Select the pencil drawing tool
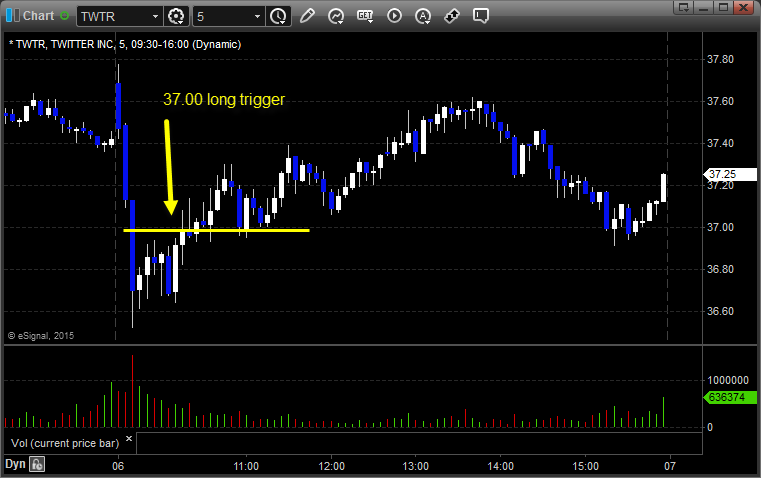Image resolution: width=761 pixels, height=478 pixels. click(x=307, y=16)
